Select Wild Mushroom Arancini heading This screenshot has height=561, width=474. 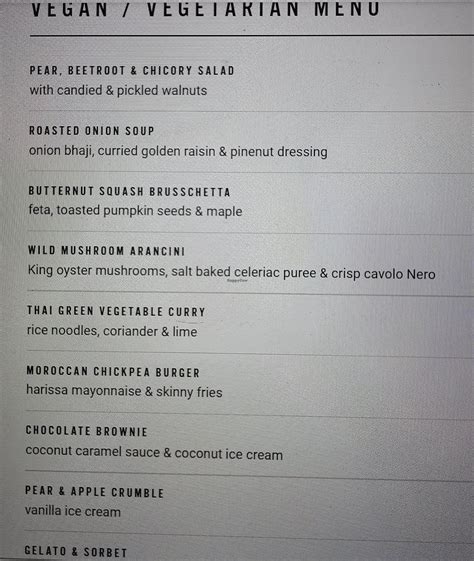tap(107, 250)
